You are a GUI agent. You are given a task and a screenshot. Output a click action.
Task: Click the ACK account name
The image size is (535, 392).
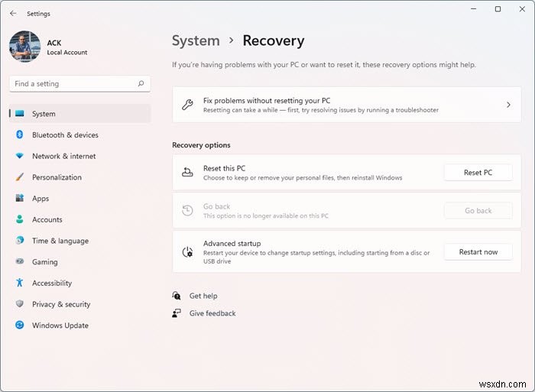click(54, 43)
